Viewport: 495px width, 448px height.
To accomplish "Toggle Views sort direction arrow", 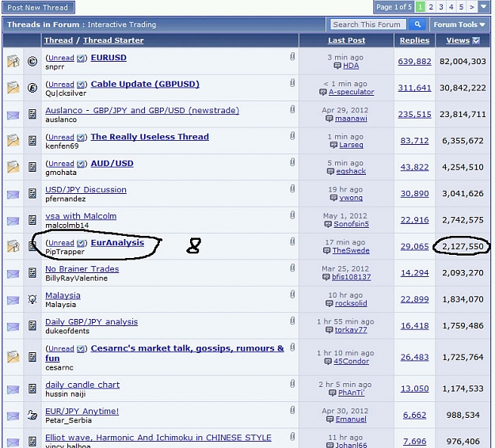I will point(476,40).
